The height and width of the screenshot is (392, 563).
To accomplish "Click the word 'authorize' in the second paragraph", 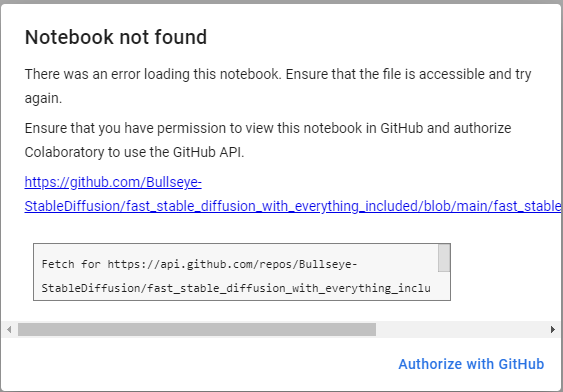I will click(x=482, y=128).
